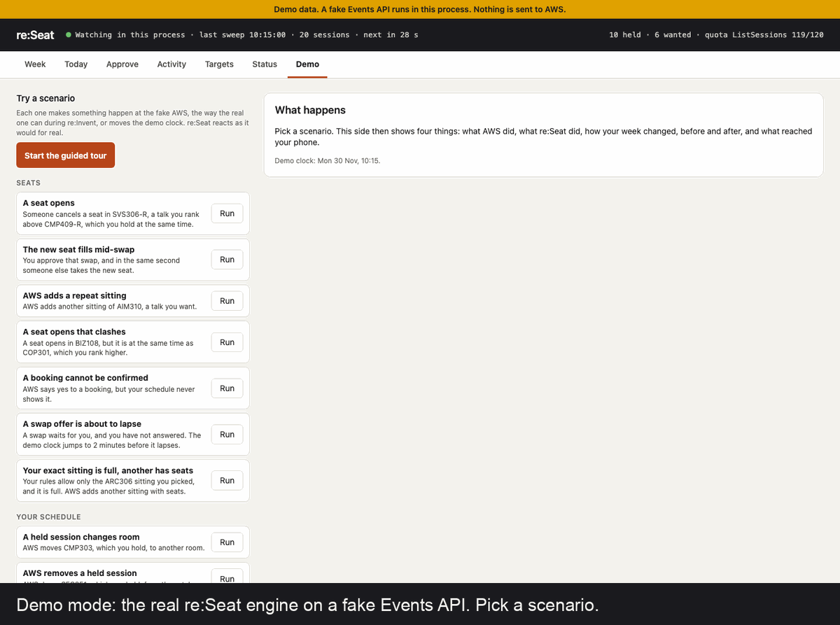Click 'A held session changes room' title

coord(81,537)
